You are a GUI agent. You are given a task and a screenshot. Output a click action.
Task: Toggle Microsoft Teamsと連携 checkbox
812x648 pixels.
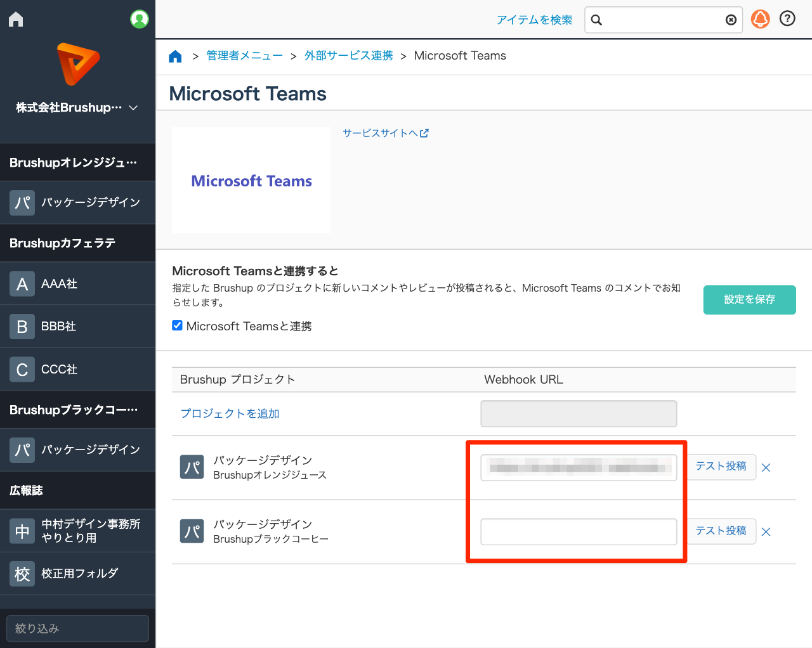pos(178,325)
